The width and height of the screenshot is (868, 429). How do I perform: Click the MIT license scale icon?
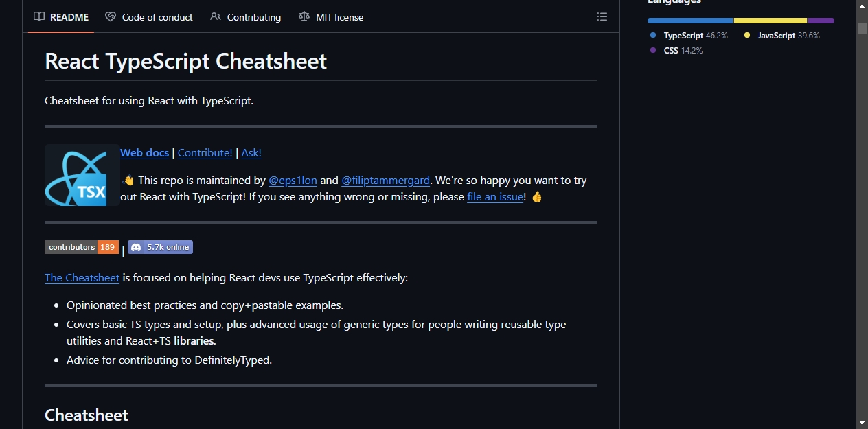tap(304, 16)
